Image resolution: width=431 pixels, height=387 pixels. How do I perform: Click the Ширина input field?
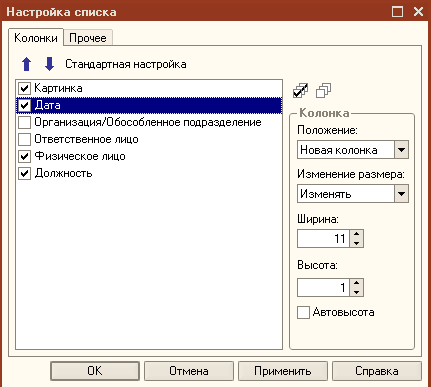click(323, 238)
